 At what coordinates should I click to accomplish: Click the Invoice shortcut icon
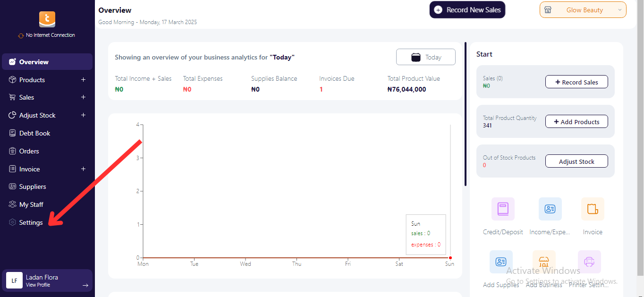click(x=593, y=209)
